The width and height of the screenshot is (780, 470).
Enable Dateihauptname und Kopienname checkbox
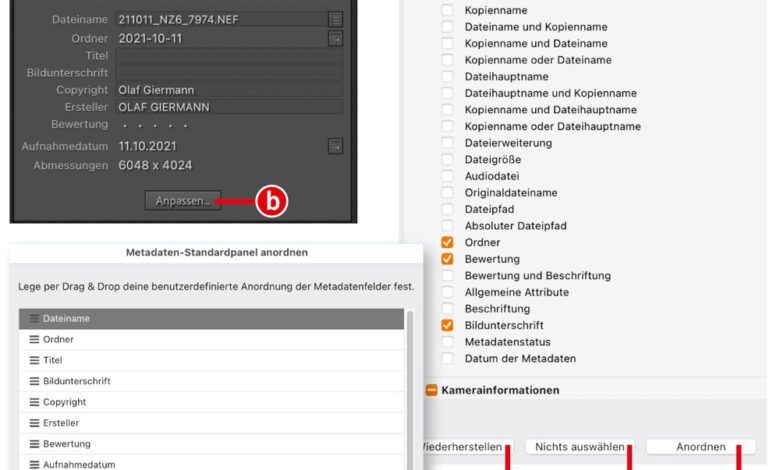[x=447, y=93]
